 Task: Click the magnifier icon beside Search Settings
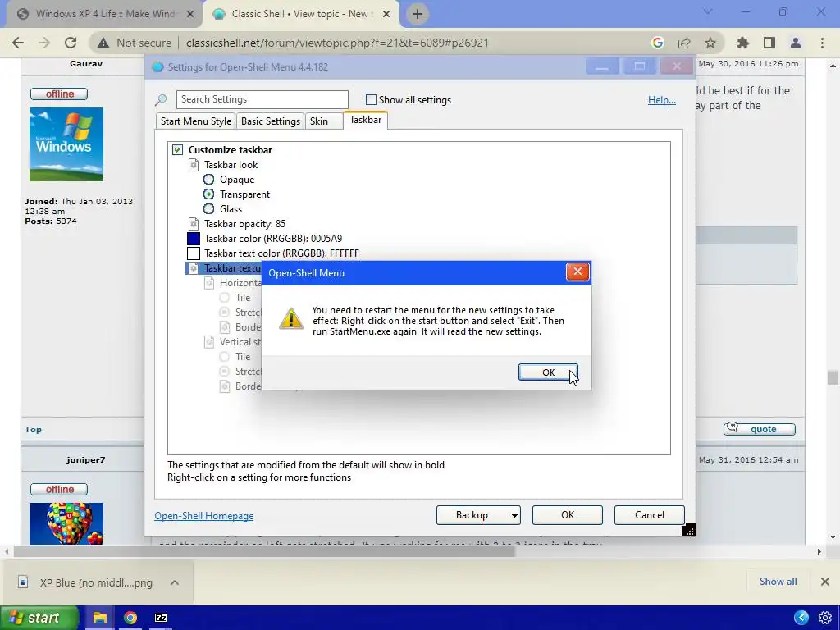(x=161, y=99)
